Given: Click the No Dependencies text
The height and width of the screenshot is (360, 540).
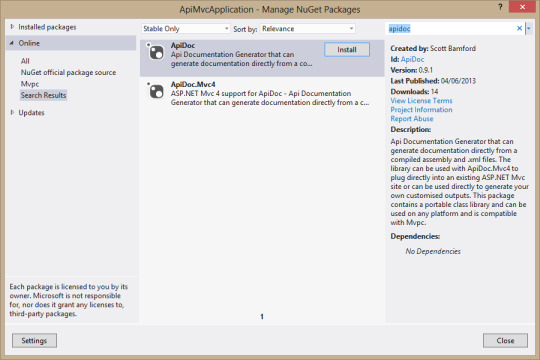Looking at the screenshot, I should tap(433, 251).
